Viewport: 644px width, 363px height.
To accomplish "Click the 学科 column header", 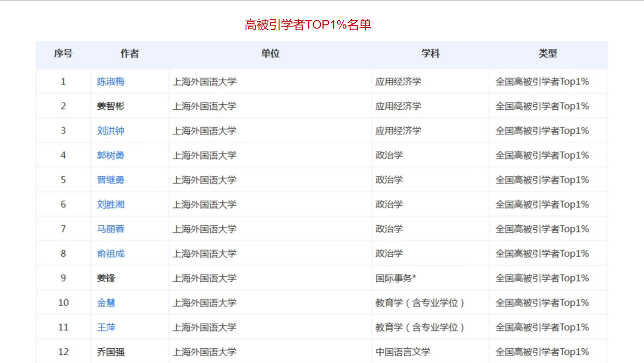I will [430, 54].
